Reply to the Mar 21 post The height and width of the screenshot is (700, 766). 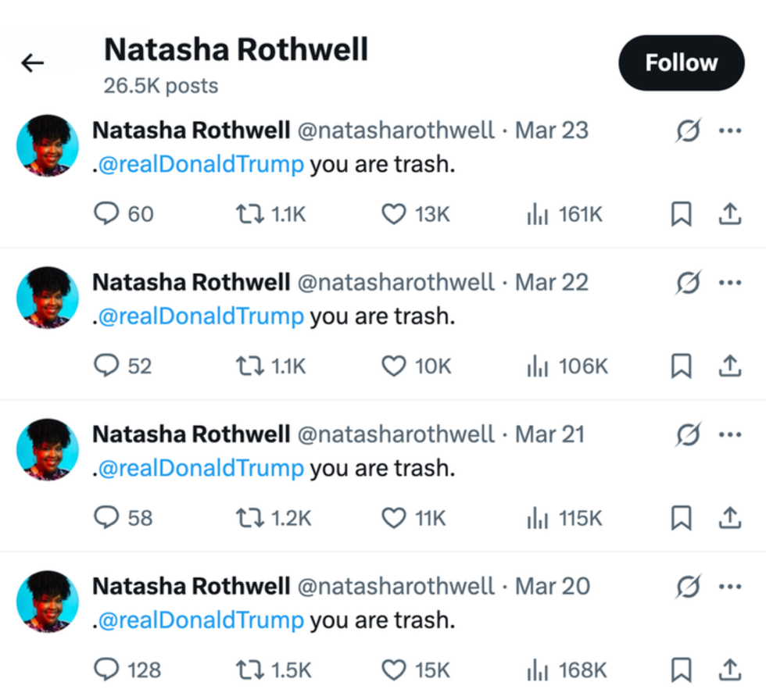click(108, 518)
